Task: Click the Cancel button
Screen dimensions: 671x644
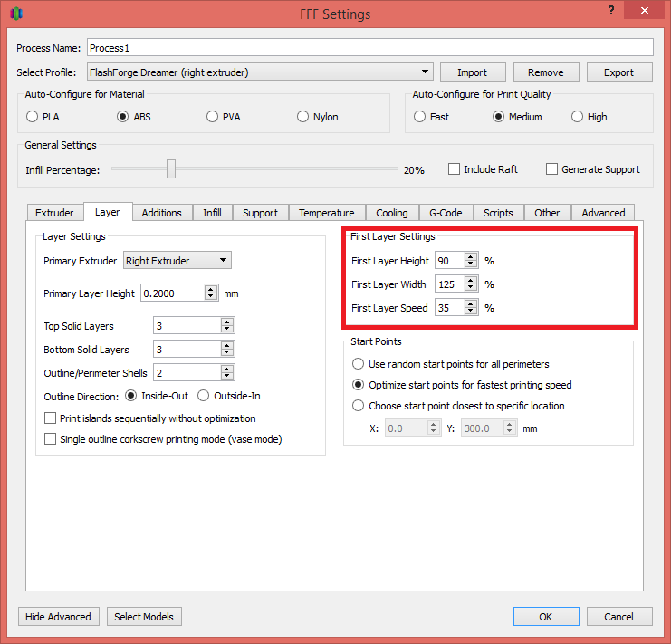Action: point(619,616)
